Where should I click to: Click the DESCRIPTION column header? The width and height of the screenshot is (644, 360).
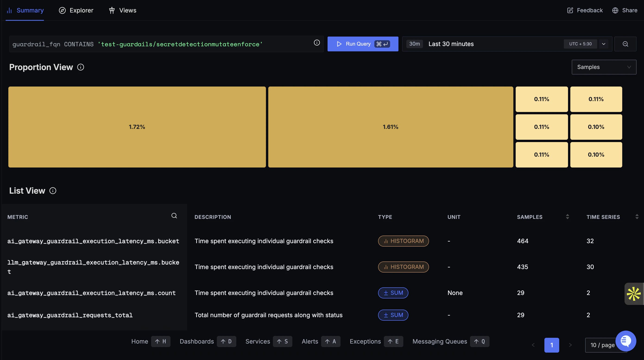point(213,217)
